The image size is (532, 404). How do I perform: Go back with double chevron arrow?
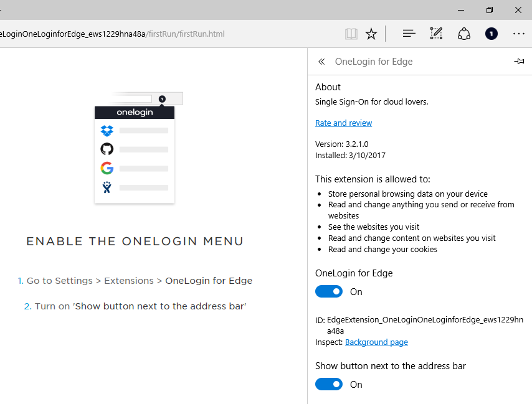(x=321, y=62)
